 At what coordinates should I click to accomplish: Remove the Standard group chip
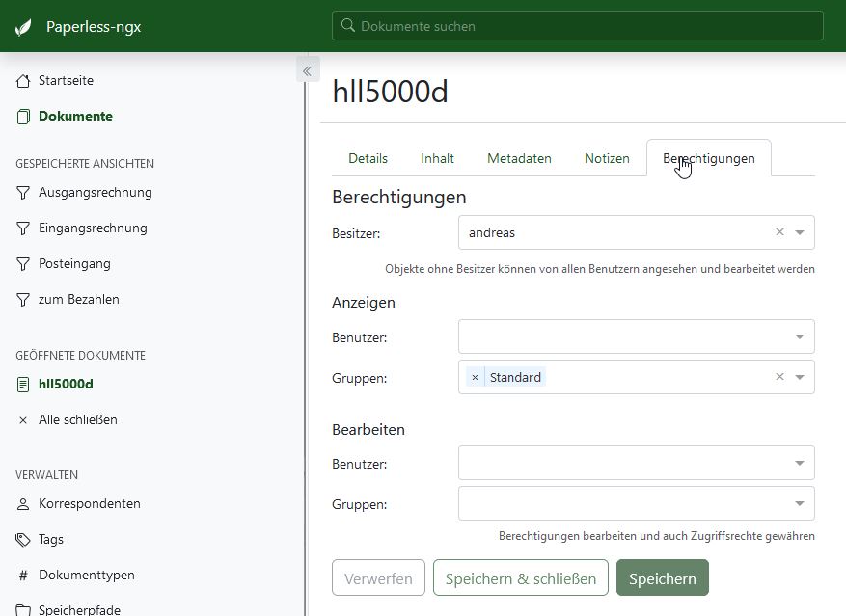475,378
